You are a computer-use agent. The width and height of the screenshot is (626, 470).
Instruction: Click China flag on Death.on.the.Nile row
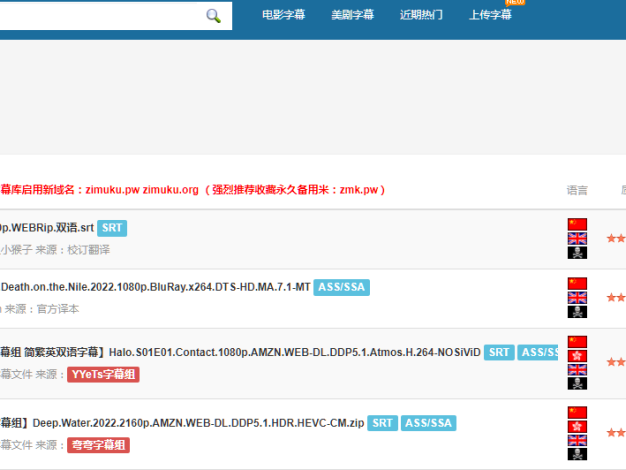pos(577,284)
